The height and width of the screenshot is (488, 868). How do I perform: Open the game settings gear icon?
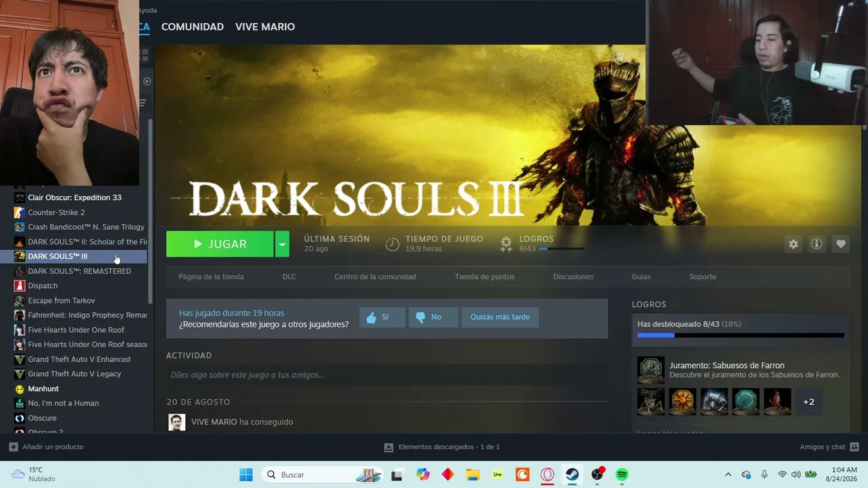[793, 244]
